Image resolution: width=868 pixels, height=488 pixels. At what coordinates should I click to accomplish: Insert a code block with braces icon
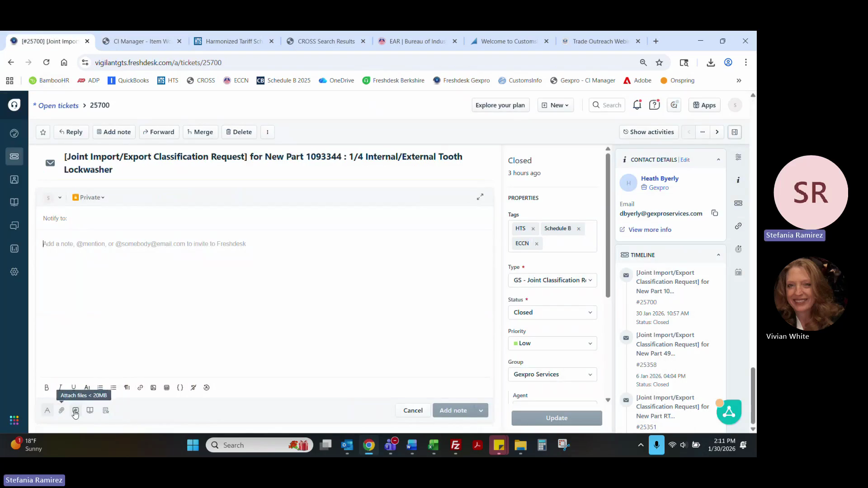pyautogui.click(x=180, y=388)
